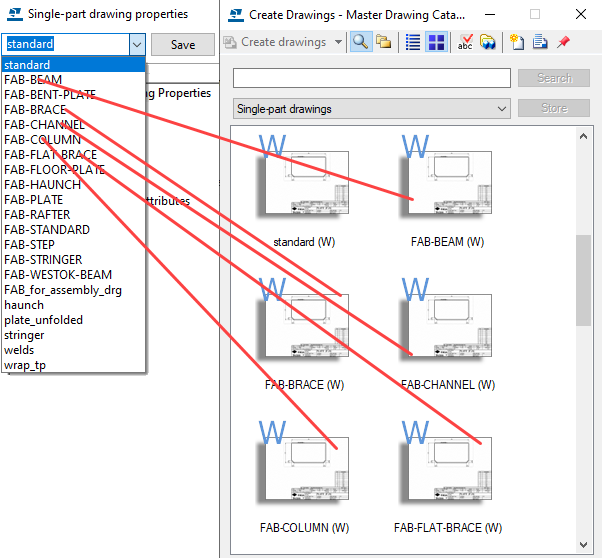The height and width of the screenshot is (558, 602).
Task: Switch to list view icon
Action: pyautogui.click(x=413, y=42)
